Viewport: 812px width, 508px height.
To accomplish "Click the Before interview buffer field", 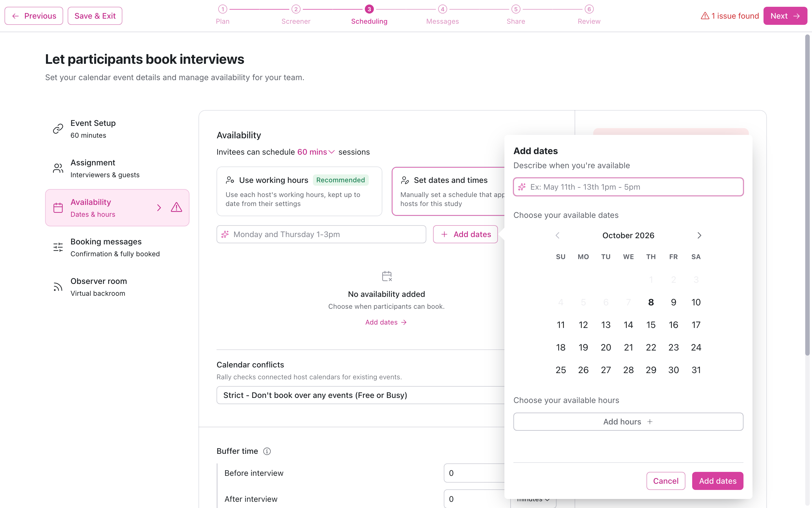I will point(474,473).
